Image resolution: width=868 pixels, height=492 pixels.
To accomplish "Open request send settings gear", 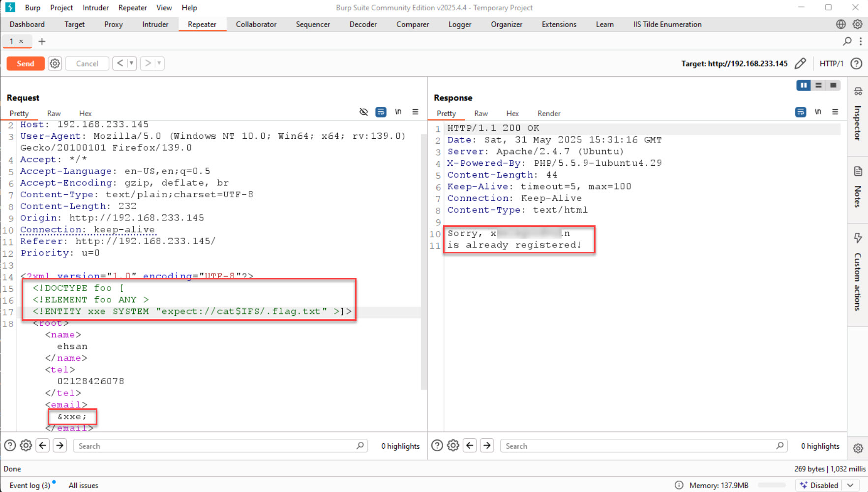I will 55,63.
